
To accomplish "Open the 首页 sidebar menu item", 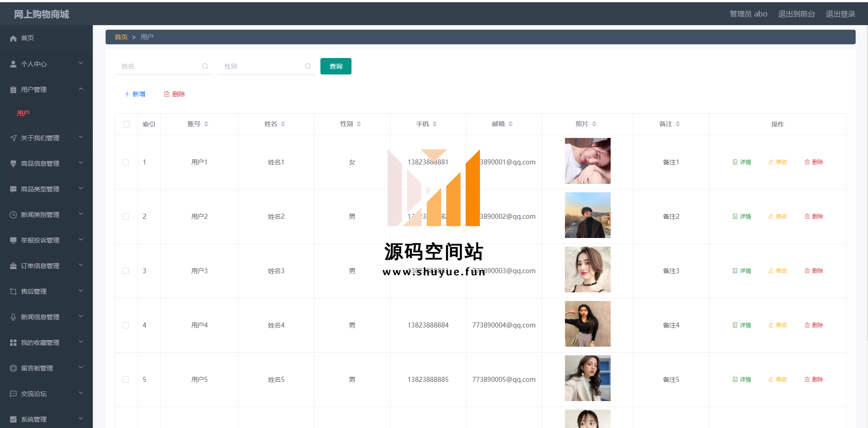I will 46,38.
